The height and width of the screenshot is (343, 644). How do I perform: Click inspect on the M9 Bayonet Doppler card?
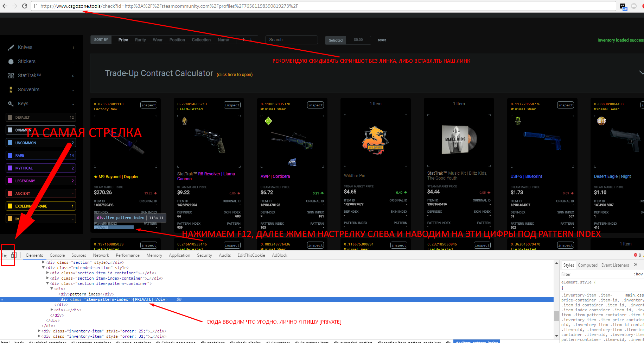click(x=149, y=105)
